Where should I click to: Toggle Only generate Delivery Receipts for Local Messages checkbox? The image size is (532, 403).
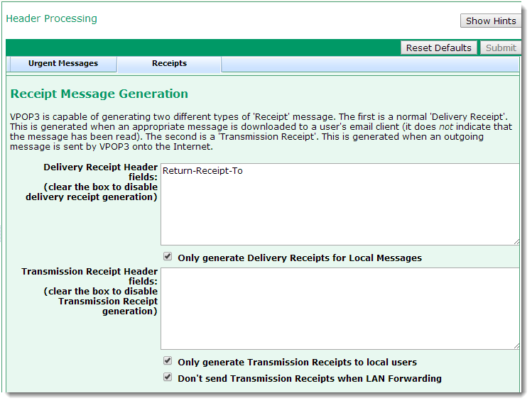point(168,257)
